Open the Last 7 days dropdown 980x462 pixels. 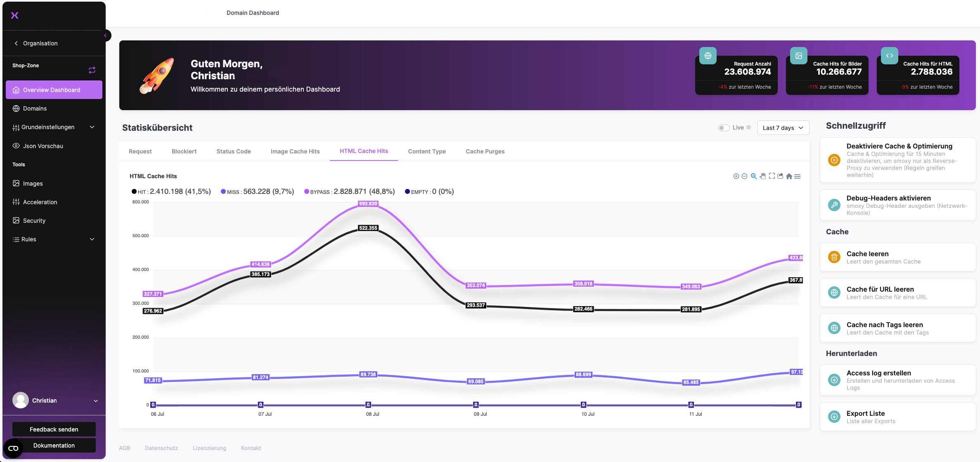[x=783, y=128]
